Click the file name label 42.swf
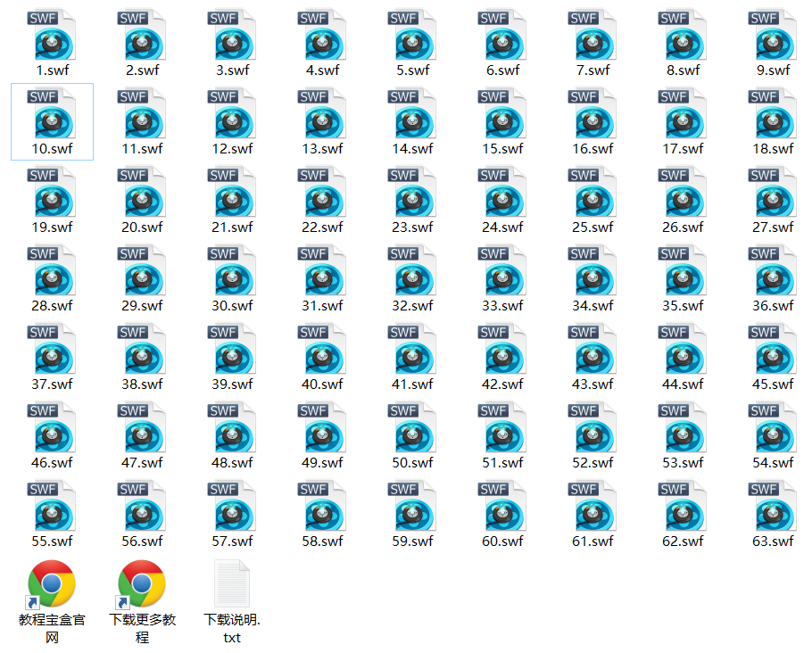 tap(502, 384)
